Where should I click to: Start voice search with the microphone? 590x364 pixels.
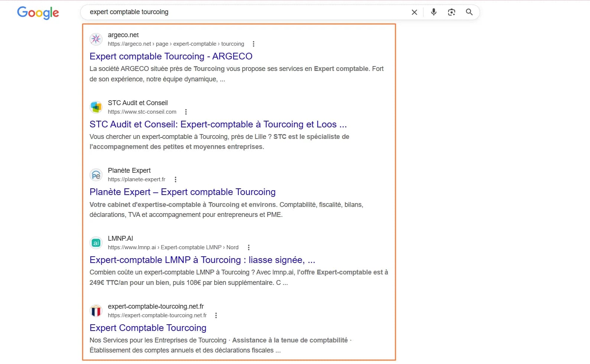coord(434,12)
